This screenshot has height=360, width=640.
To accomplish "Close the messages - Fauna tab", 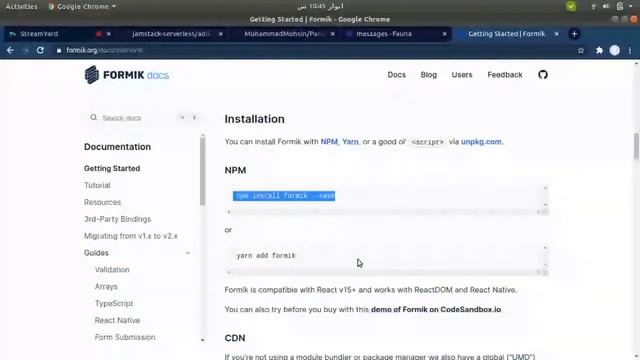I will pyautogui.click(x=444, y=34).
